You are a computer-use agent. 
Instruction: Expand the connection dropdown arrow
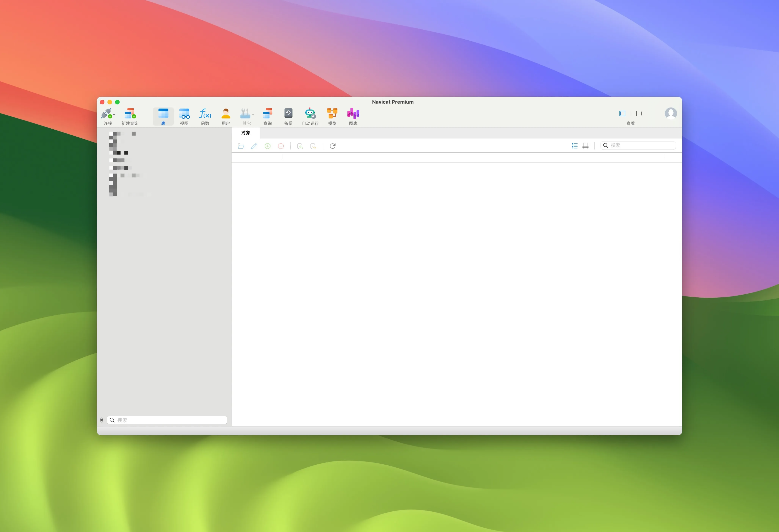coord(114,115)
